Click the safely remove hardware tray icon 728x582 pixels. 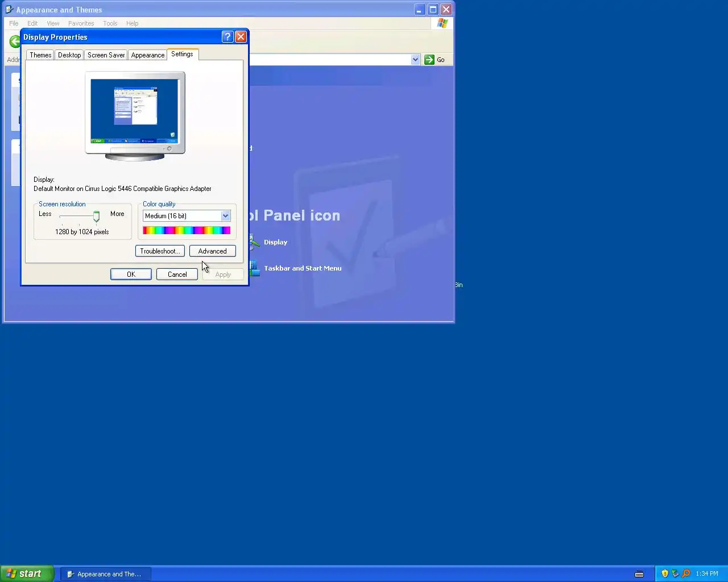coord(675,573)
